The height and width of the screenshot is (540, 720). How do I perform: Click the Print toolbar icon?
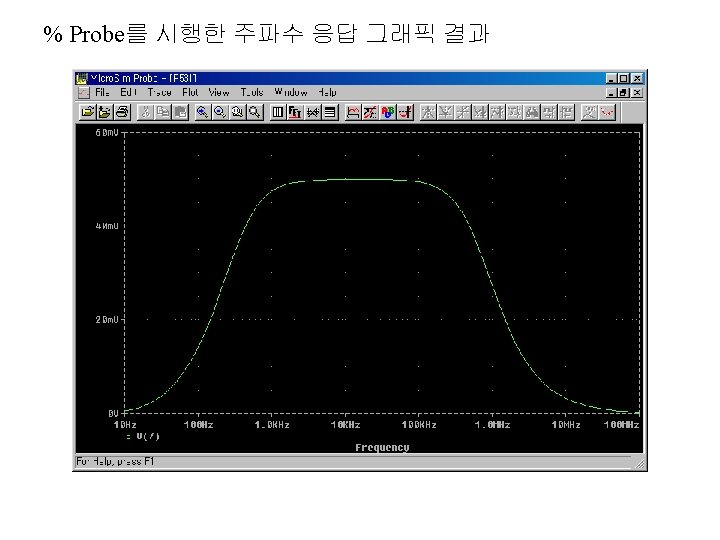122,112
